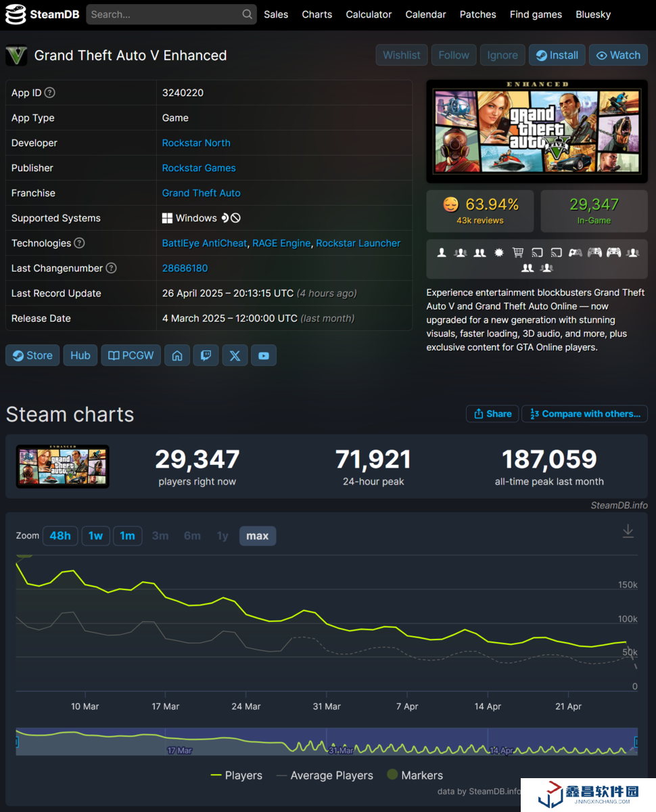Open the Charts menu item
This screenshot has width=656, height=812.
[317, 14]
